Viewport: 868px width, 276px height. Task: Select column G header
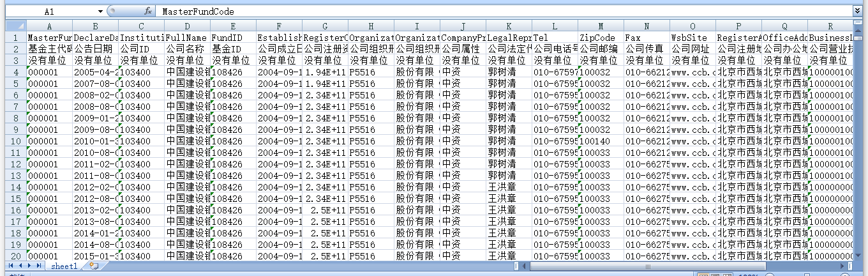[x=325, y=26]
